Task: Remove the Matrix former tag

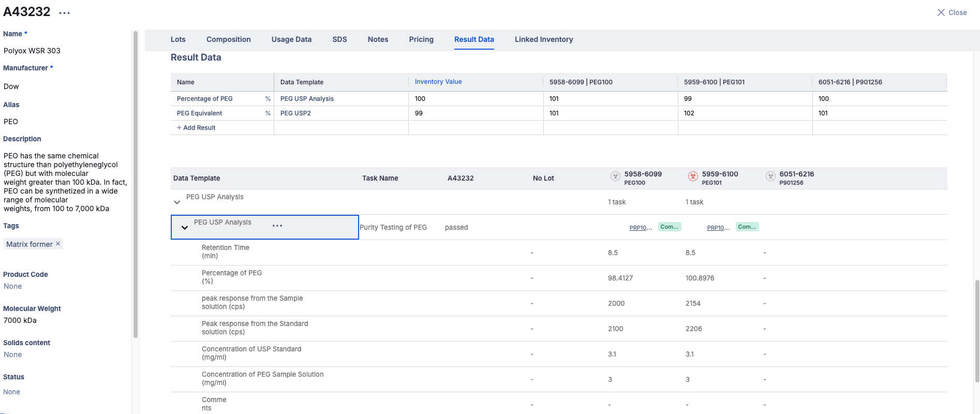Action: click(x=58, y=244)
